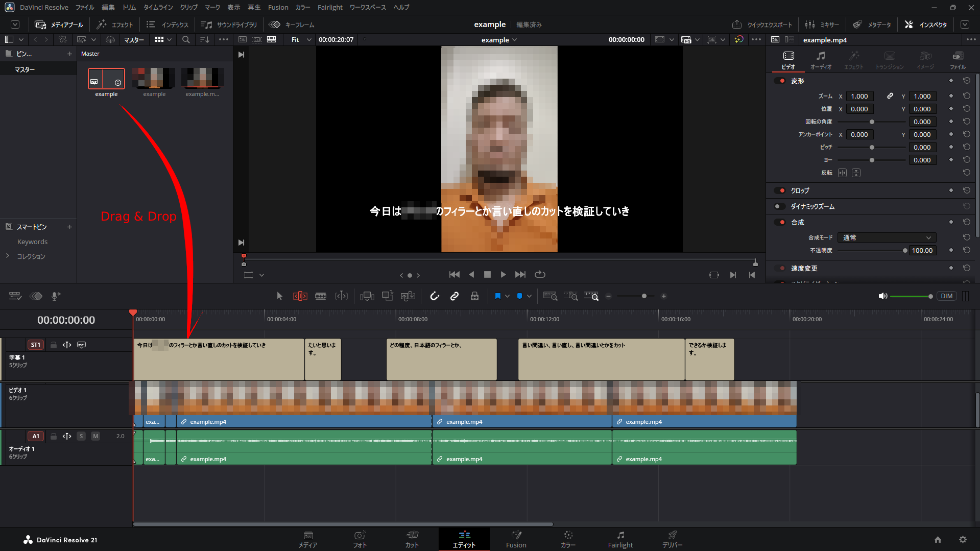Open Inspector File tab

point(958,60)
